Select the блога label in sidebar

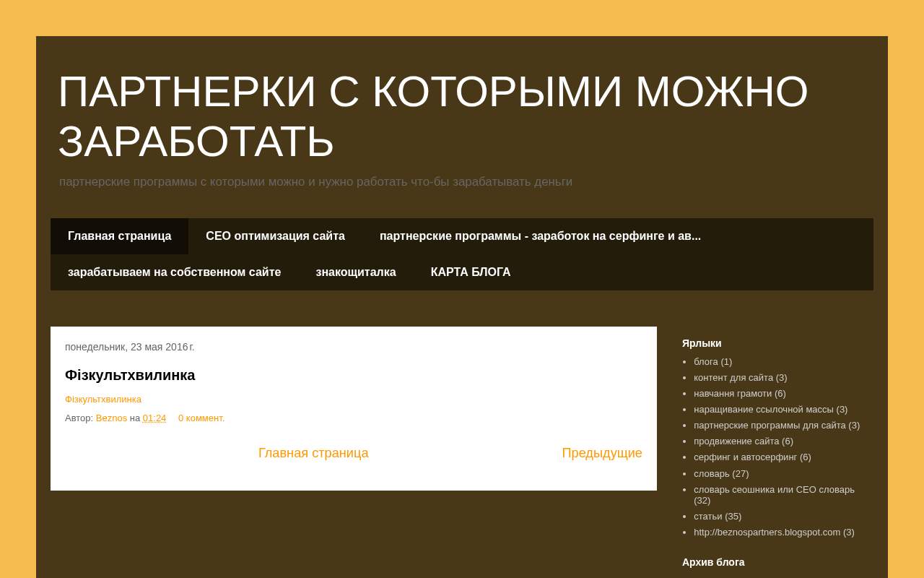pyautogui.click(x=706, y=362)
